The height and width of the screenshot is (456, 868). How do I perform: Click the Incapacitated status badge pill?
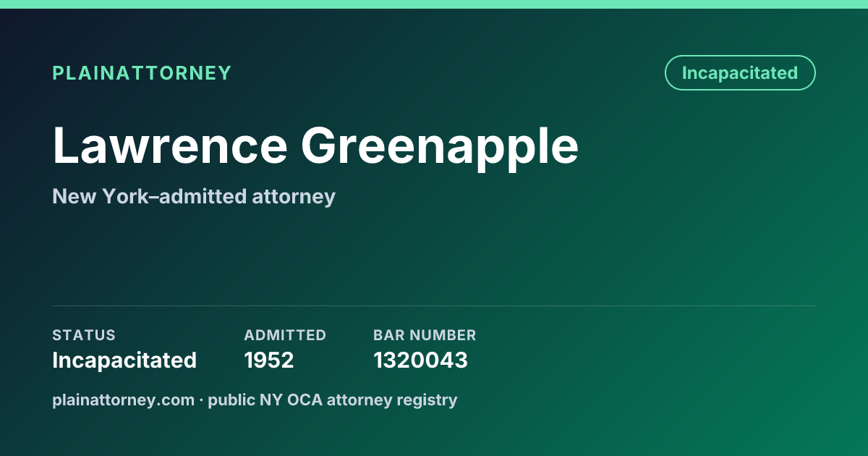coord(740,73)
